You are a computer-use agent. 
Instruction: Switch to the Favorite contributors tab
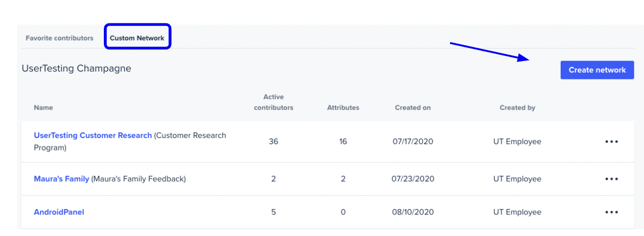point(59,38)
